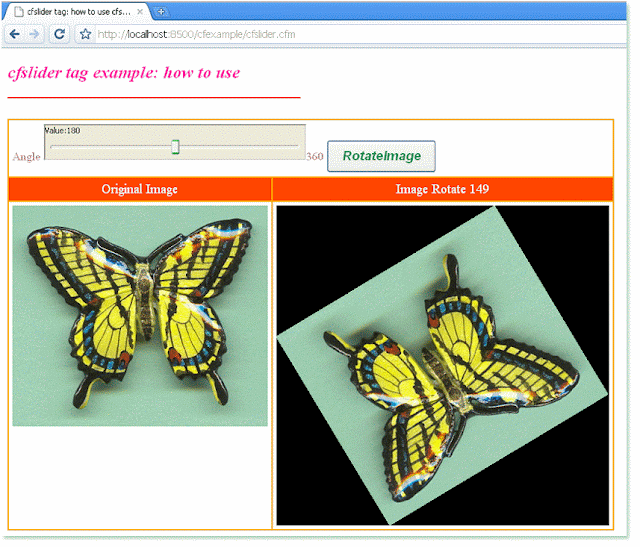
Task: Click the 'Angle' label text
Action: click(27, 158)
